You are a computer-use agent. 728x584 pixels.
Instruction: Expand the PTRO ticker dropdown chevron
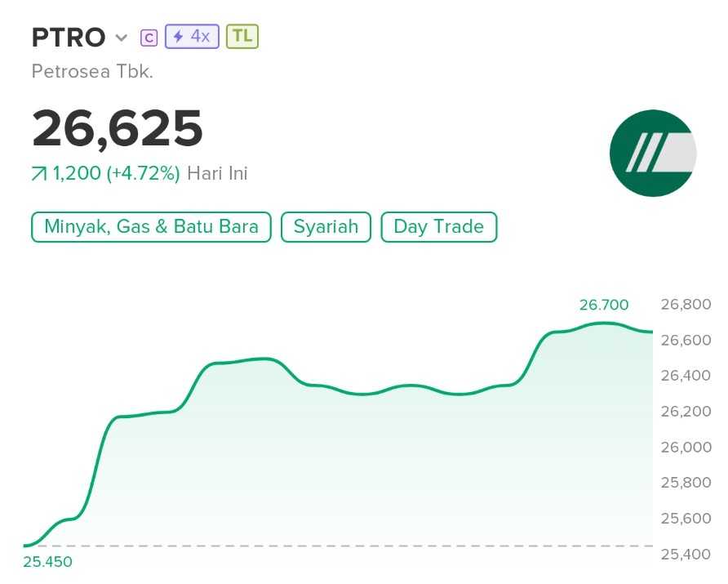(120, 38)
